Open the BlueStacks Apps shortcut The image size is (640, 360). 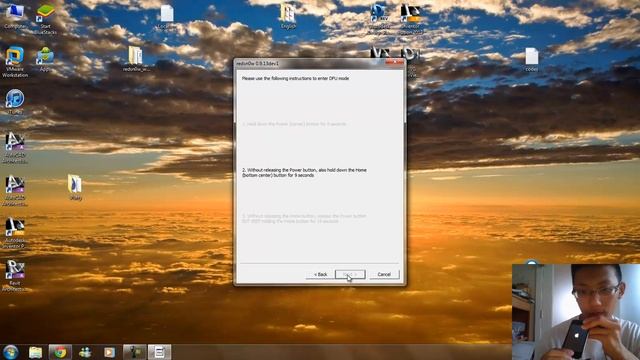[x=45, y=60]
